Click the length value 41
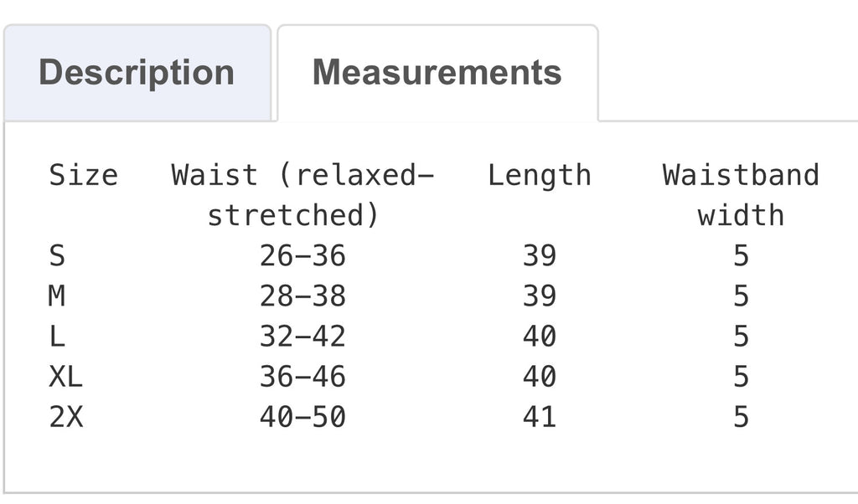858x504 pixels. (540, 417)
